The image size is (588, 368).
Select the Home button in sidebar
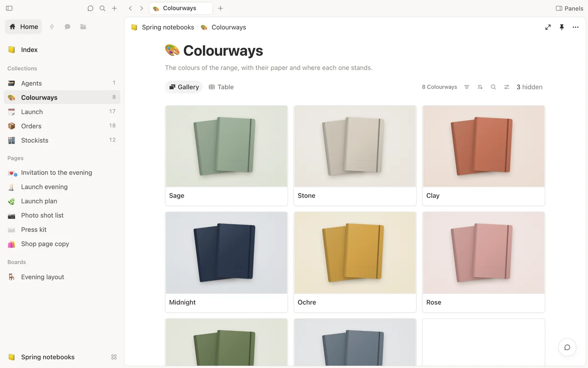click(24, 26)
